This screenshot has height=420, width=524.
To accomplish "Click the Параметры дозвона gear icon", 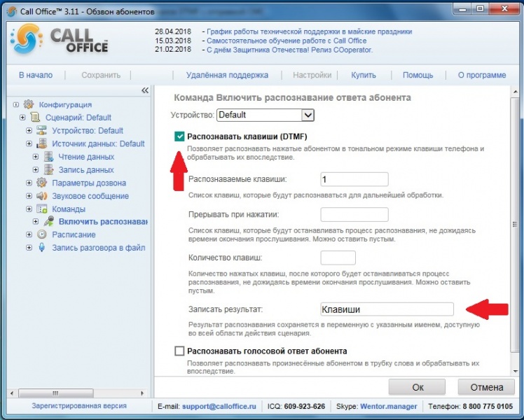I will tap(42, 183).
